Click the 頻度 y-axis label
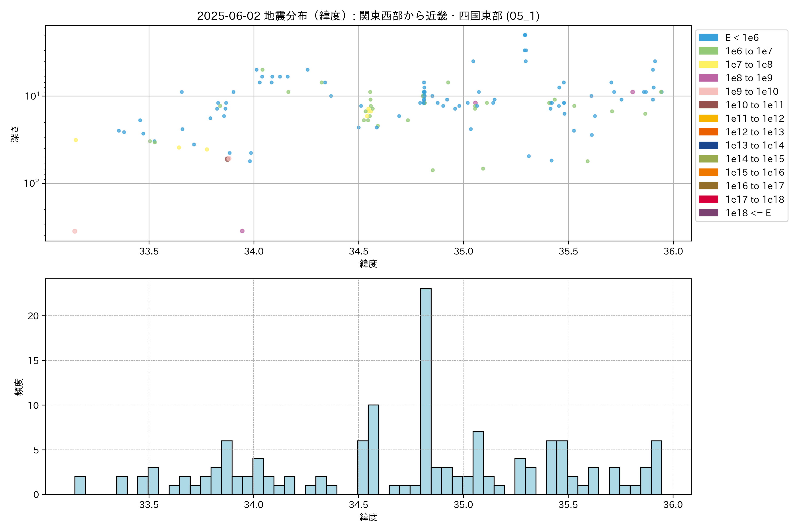Image resolution: width=798 pixels, height=532 pixels. pyautogui.click(x=19, y=387)
